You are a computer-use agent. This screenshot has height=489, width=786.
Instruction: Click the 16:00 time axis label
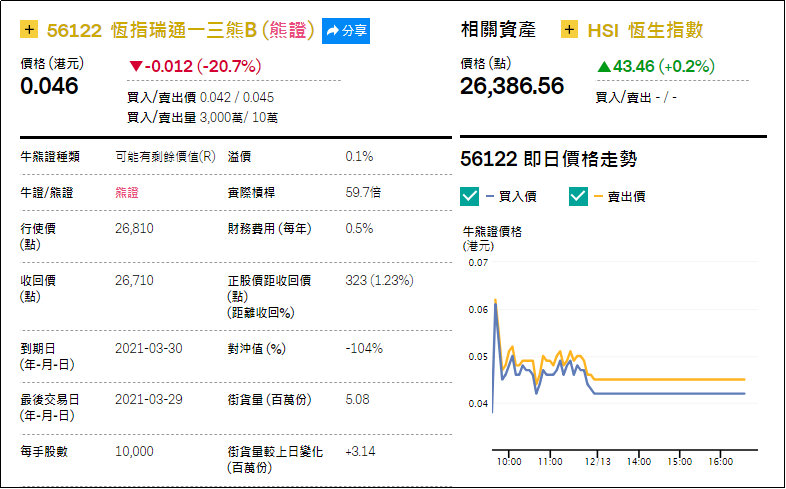tap(720, 461)
